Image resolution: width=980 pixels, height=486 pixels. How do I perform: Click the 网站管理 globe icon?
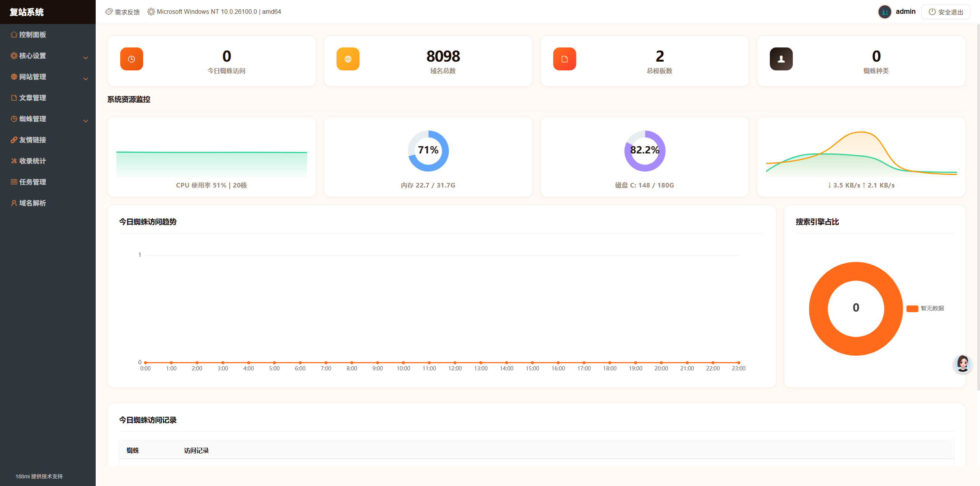tap(14, 77)
